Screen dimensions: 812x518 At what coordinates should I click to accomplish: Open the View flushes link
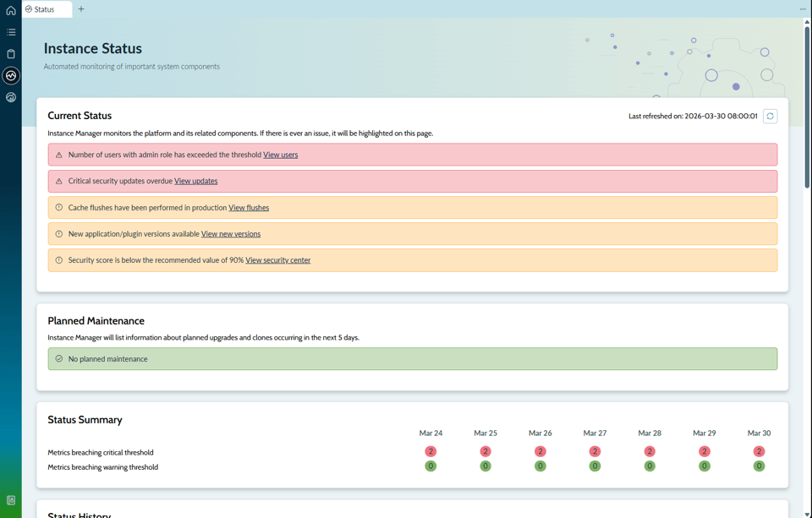coord(249,208)
